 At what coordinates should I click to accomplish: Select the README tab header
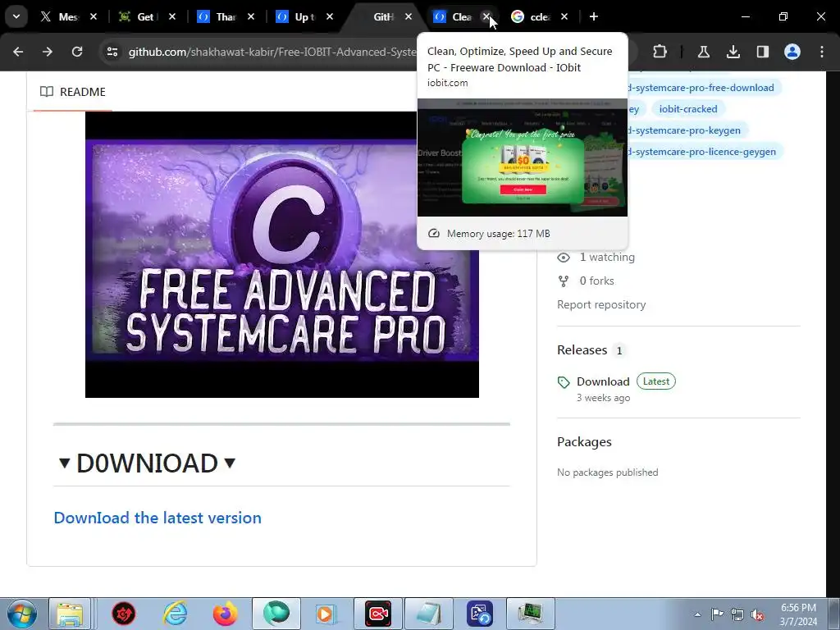(x=73, y=92)
